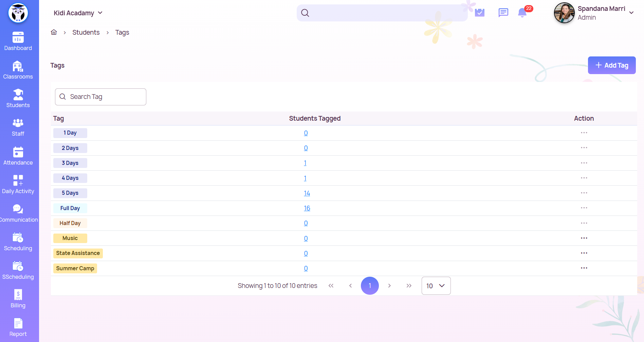Click Students in the breadcrumb
644x342 pixels.
pos(86,32)
